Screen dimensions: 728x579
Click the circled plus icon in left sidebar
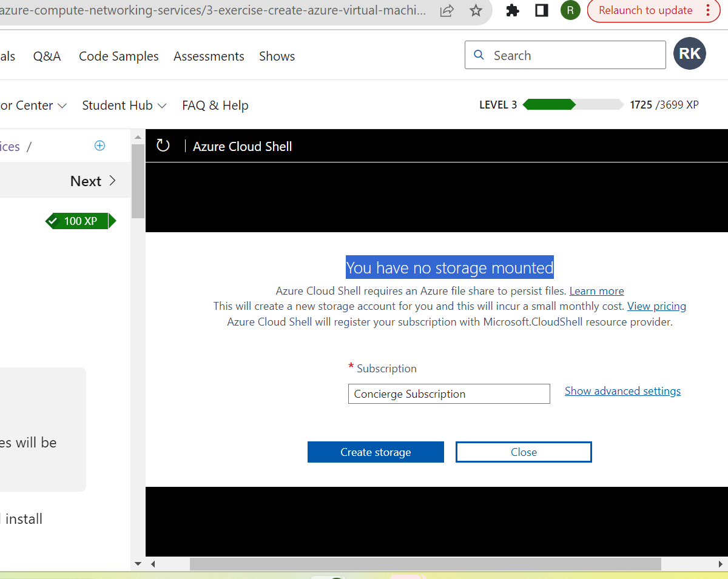99,146
